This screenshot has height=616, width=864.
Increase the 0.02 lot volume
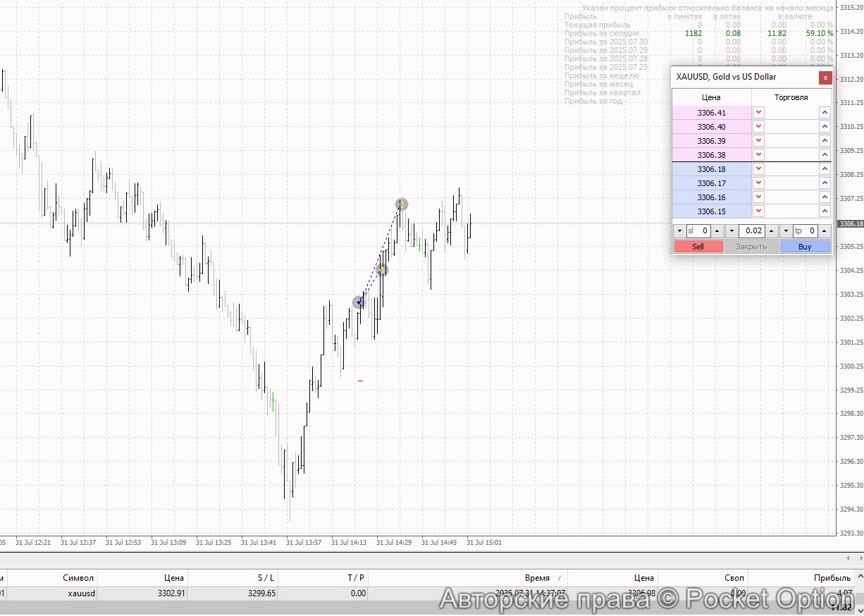click(x=771, y=230)
